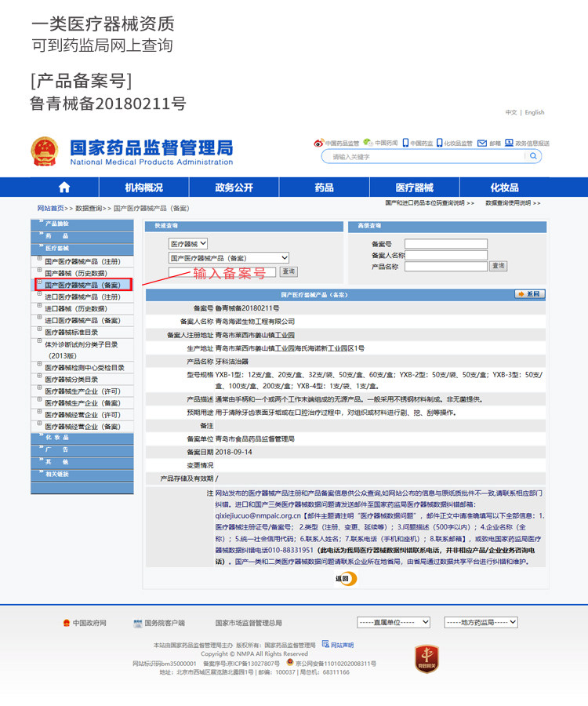588x706 pixels.
Task: Select the 青岛海诺生物工程有限公司 text
Action: click(x=255, y=322)
